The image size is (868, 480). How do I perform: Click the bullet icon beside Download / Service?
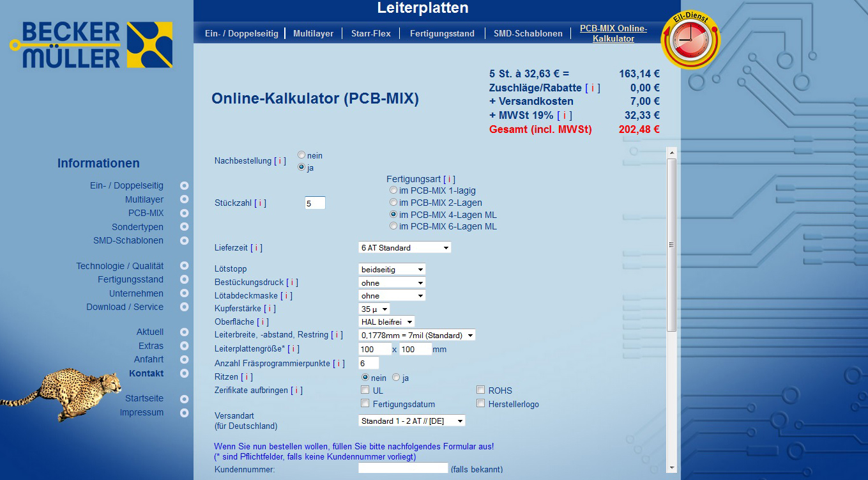[x=184, y=307]
